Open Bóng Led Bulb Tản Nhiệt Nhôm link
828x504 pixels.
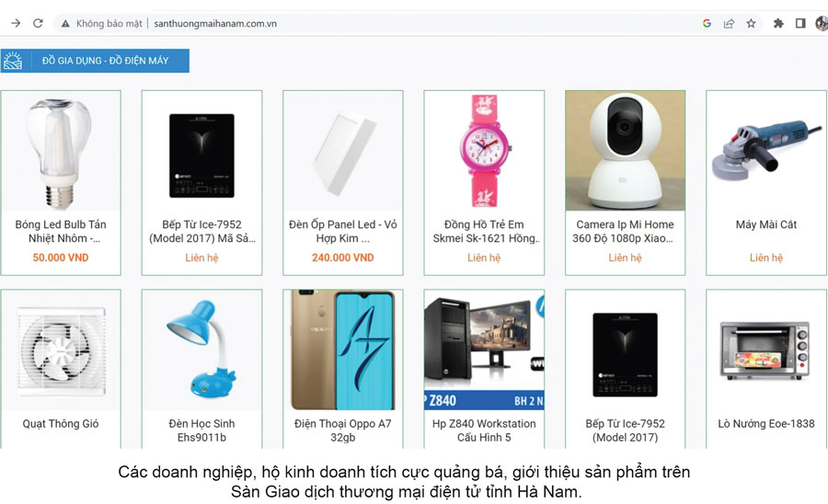coord(61,231)
